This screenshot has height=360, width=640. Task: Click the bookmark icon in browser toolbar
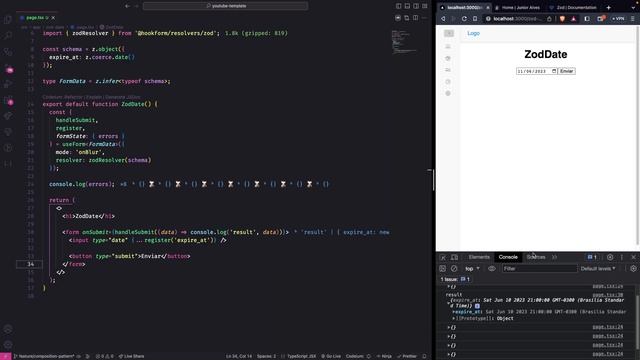475,19
